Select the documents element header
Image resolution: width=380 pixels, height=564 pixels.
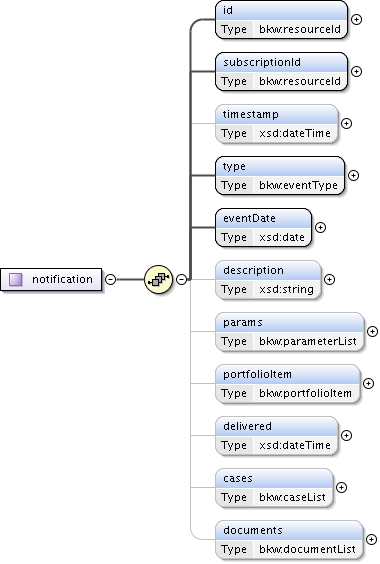tap(289, 530)
